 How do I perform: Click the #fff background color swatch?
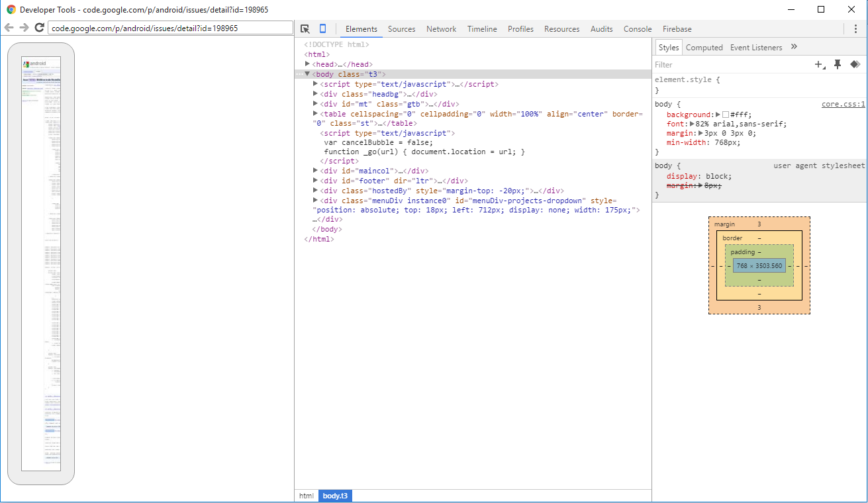pyautogui.click(x=726, y=114)
